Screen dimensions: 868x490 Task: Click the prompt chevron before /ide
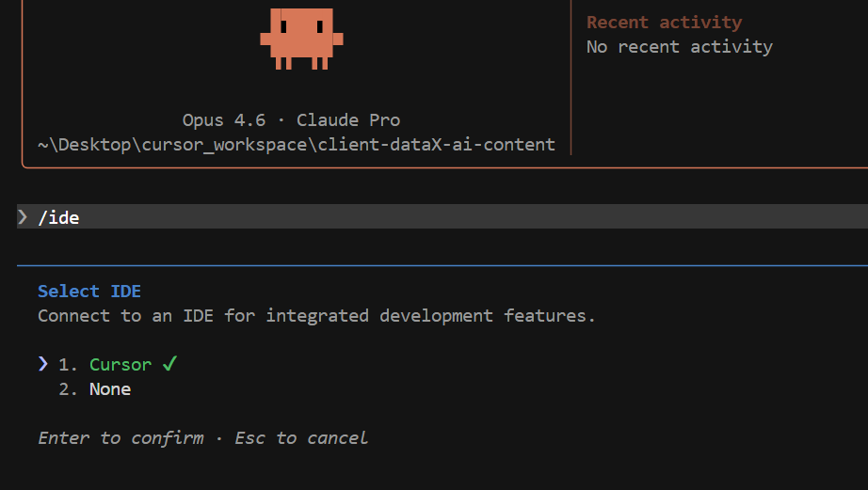point(23,217)
